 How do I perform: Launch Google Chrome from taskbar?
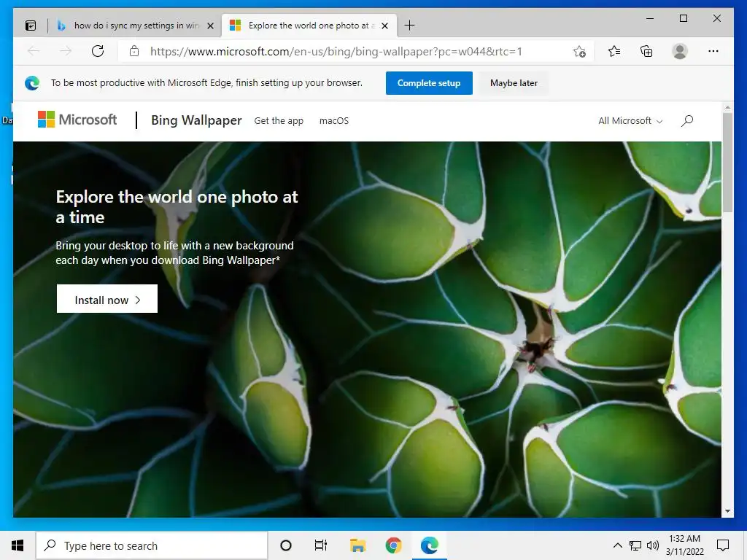[393, 545]
